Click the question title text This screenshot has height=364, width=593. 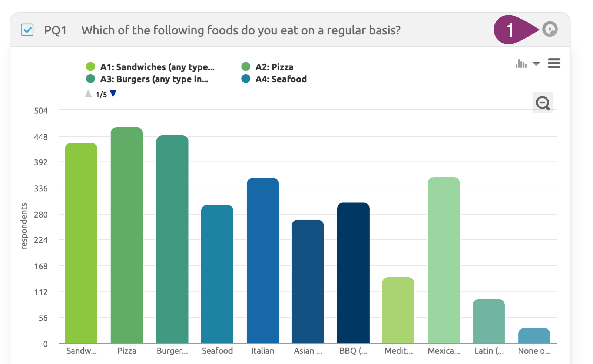(x=241, y=30)
